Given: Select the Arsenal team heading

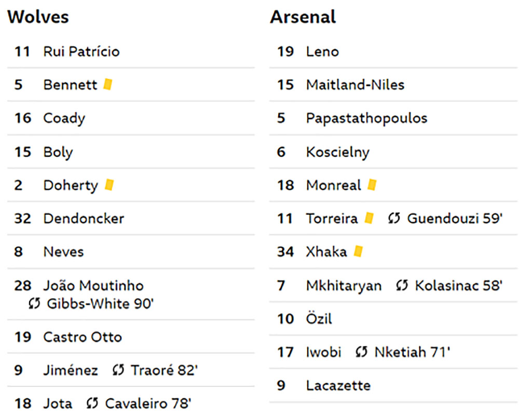Looking at the screenshot, I should pos(303,17).
